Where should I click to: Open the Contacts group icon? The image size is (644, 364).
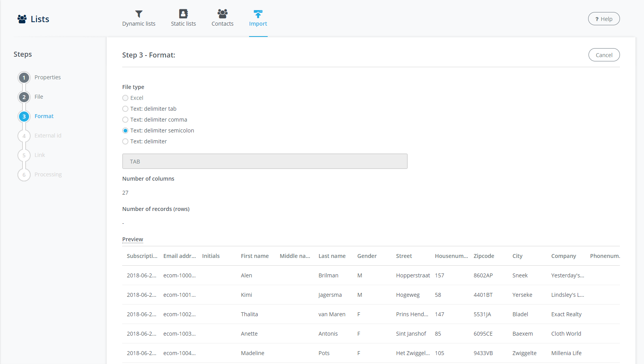tap(223, 14)
